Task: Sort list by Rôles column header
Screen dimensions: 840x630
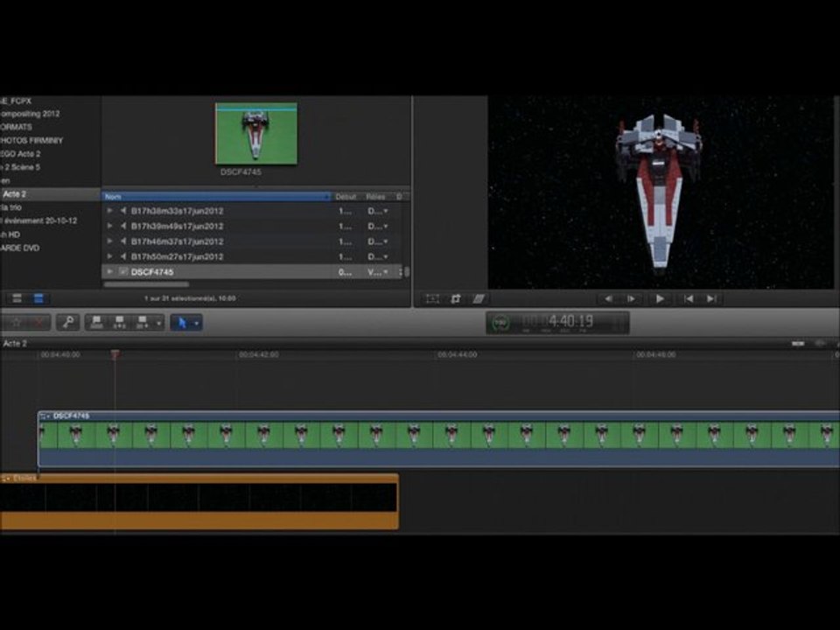Action: click(376, 197)
